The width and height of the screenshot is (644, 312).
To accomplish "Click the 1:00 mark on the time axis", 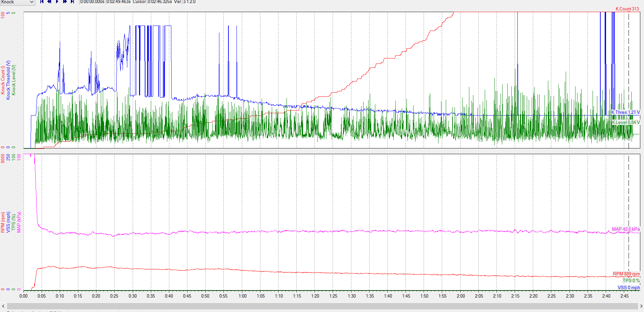I will 242,296.
